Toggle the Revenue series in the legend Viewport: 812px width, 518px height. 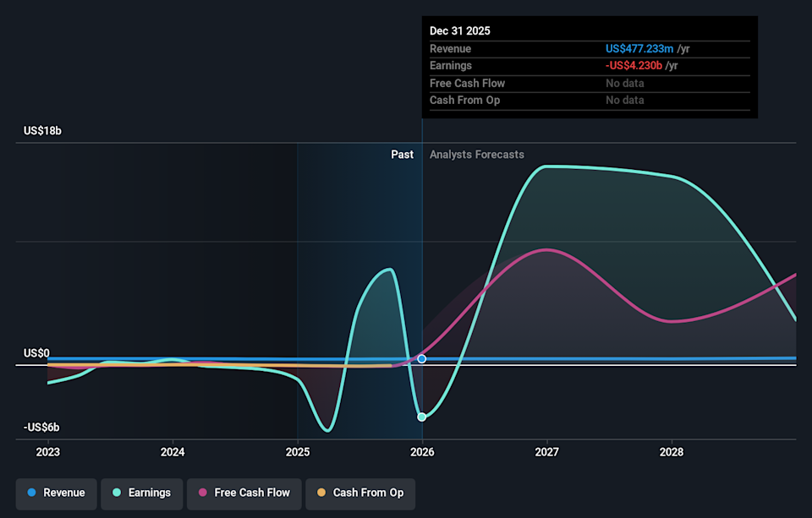56,493
